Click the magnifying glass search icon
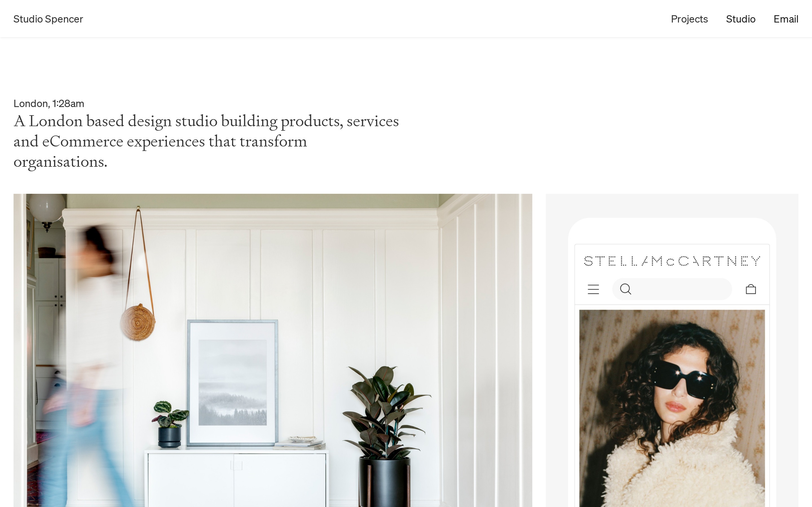Screen dimensions: 812x507 pos(625,289)
